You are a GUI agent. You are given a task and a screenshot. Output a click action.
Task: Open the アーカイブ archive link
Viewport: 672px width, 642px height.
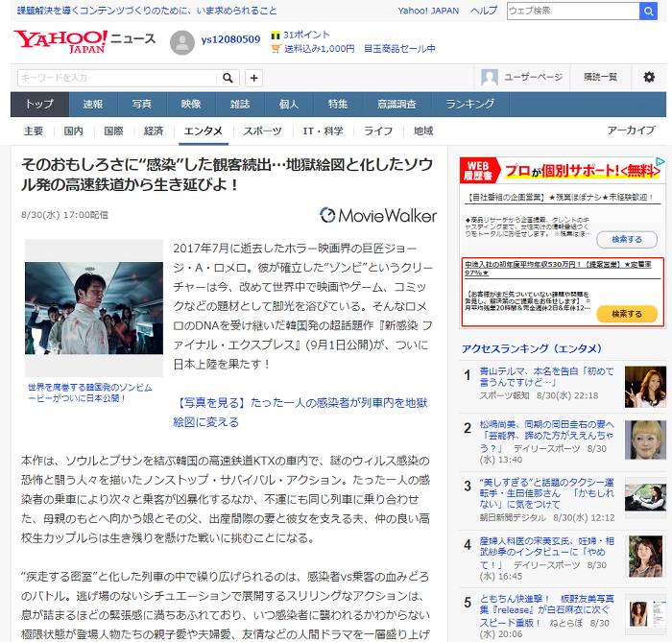coord(631,131)
